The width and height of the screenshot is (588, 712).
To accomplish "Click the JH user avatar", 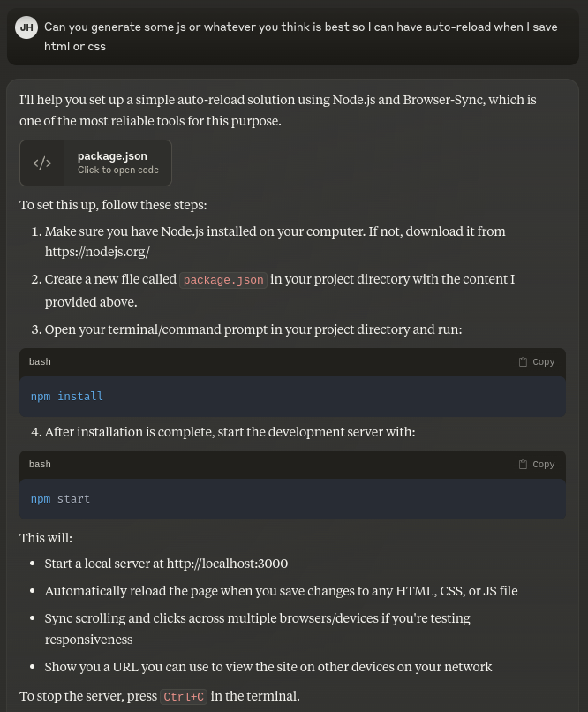I will 26,27.
